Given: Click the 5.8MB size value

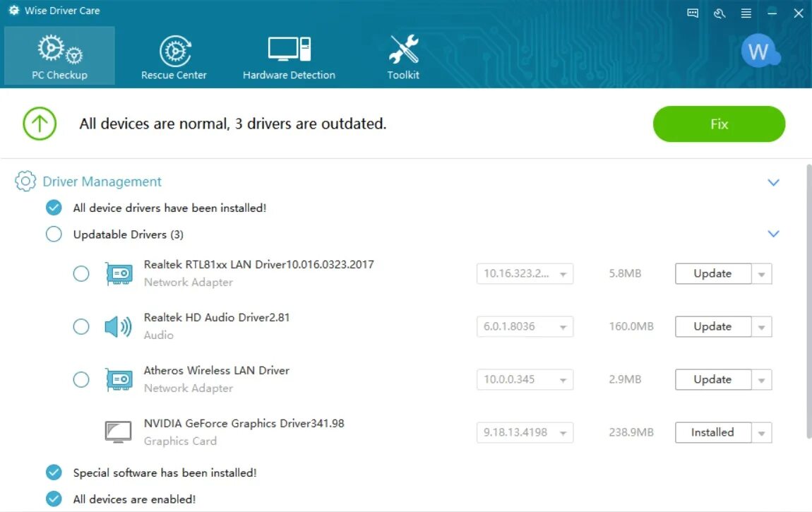Looking at the screenshot, I should coord(625,273).
